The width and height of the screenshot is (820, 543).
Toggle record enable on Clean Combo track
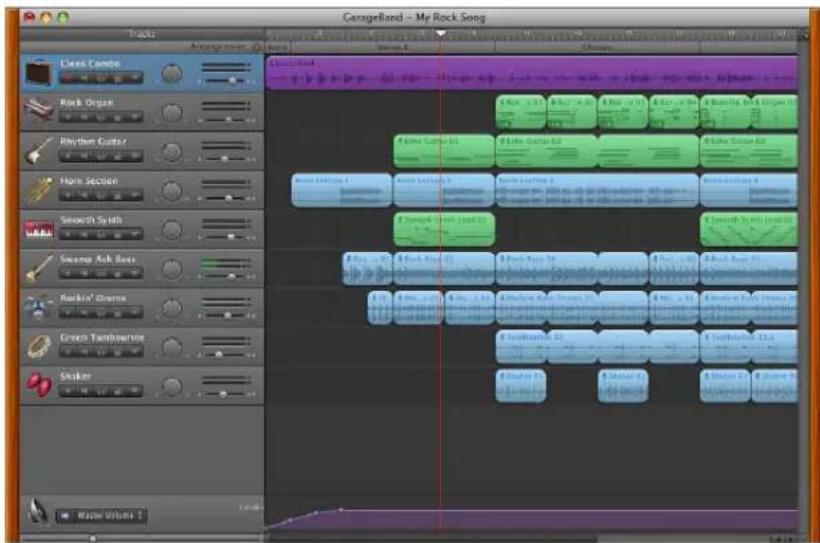pos(67,78)
